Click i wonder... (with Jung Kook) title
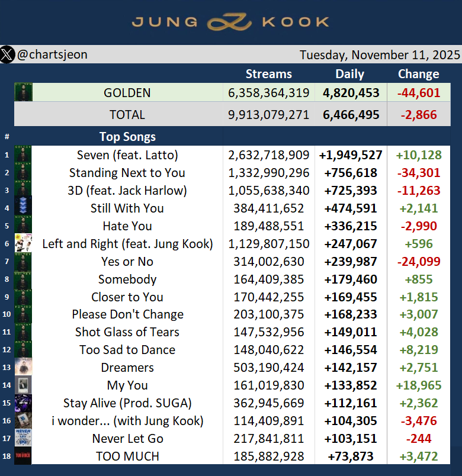The width and height of the screenshot is (462, 476). (x=127, y=421)
